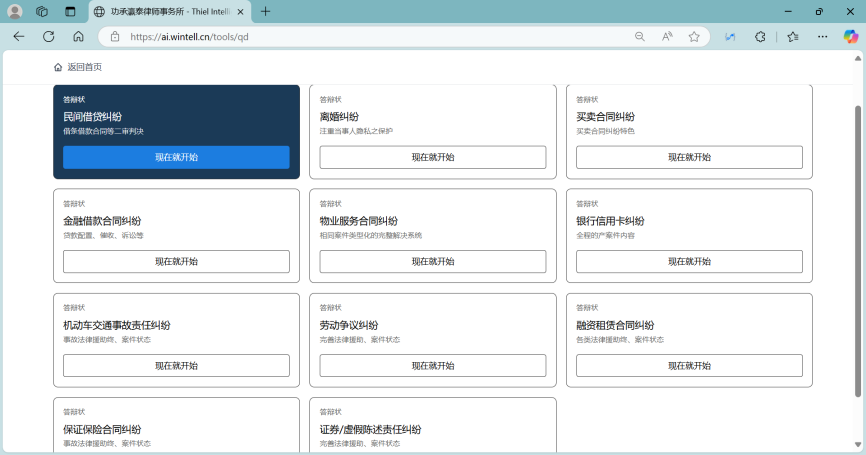Screen dimensions: 866x455
Task: Close the current browser tab
Action: point(240,12)
